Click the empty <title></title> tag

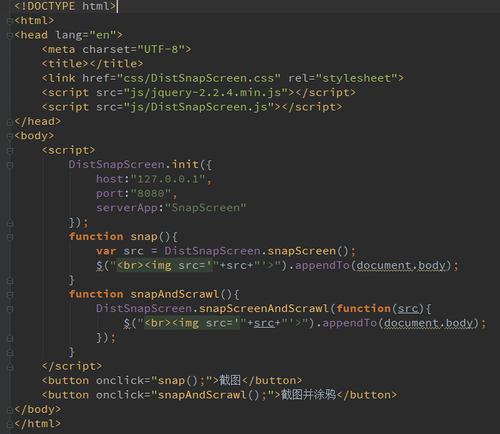tap(92, 64)
